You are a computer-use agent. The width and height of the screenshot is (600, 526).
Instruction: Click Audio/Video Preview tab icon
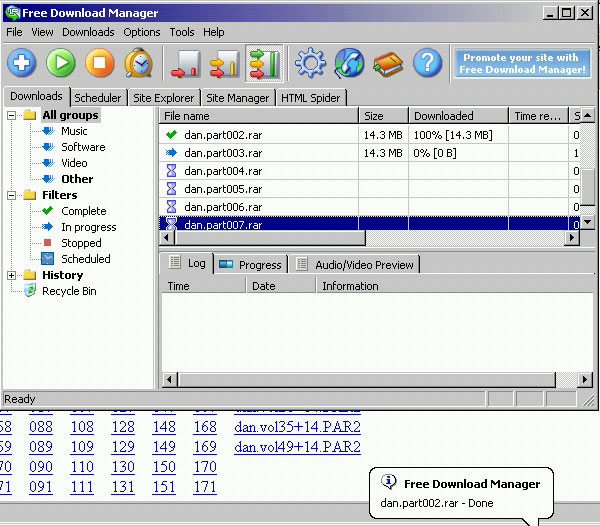pos(302,264)
